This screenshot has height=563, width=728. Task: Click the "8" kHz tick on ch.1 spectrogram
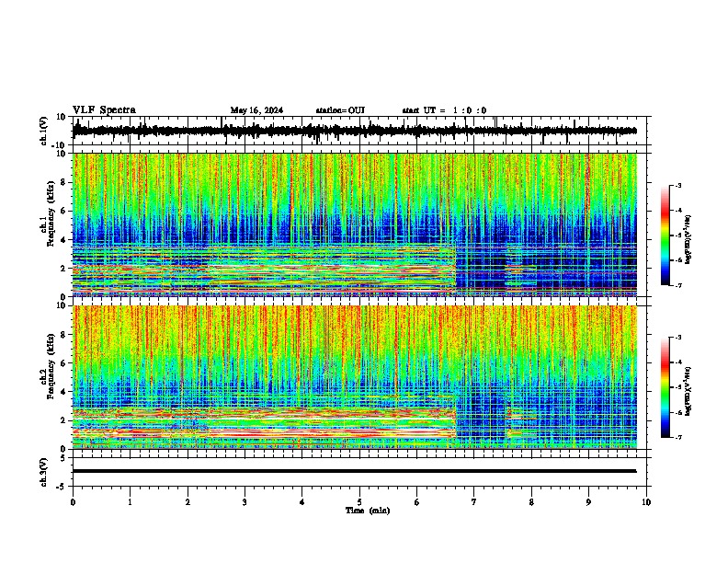[63, 182]
